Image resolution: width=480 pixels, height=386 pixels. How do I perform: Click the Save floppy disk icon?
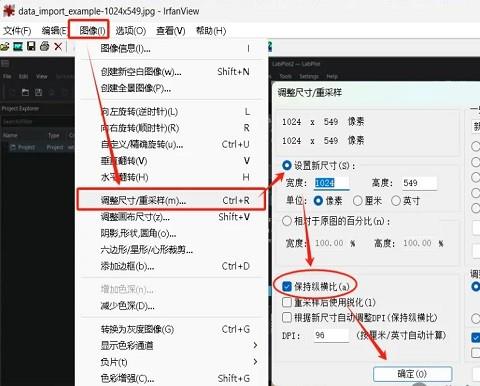tap(31, 46)
